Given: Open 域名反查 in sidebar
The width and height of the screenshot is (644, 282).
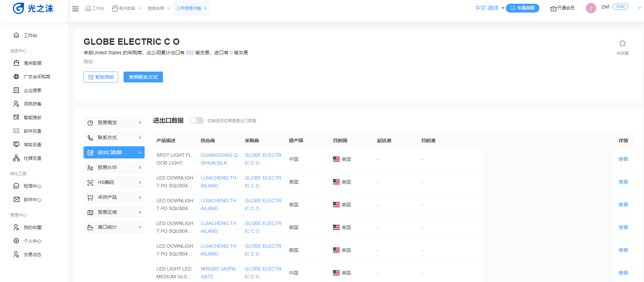Looking at the screenshot, I should coord(32,145).
